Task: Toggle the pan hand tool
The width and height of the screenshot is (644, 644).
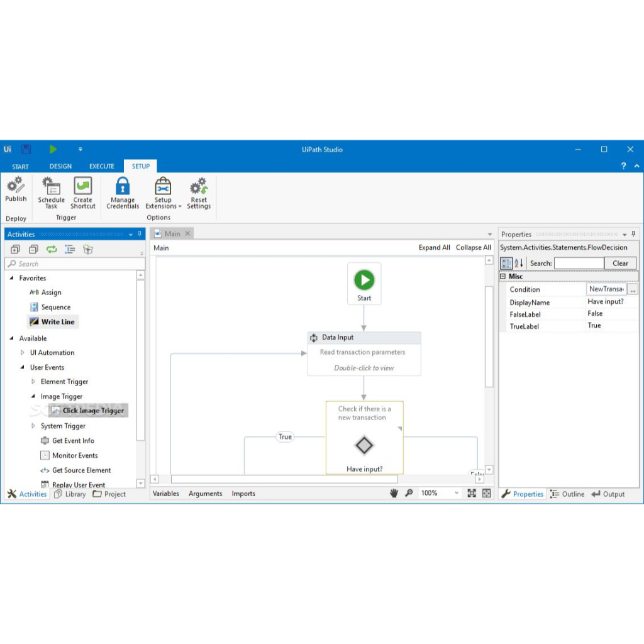Action: coord(394,493)
